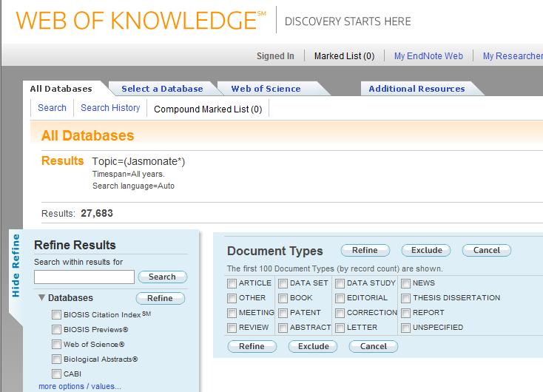This screenshot has width=543, height=392.
Task: Click top Cancel button beside Document Types
Action: tap(487, 251)
